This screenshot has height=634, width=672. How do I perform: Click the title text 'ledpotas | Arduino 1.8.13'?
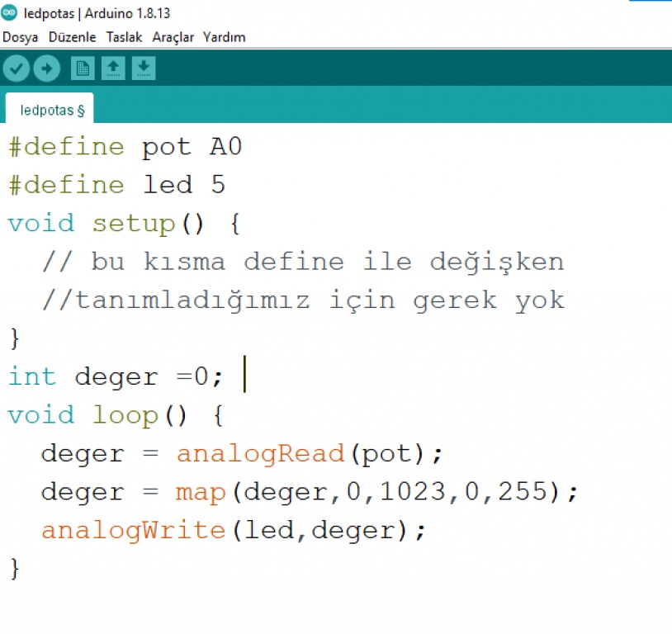point(97,13)
